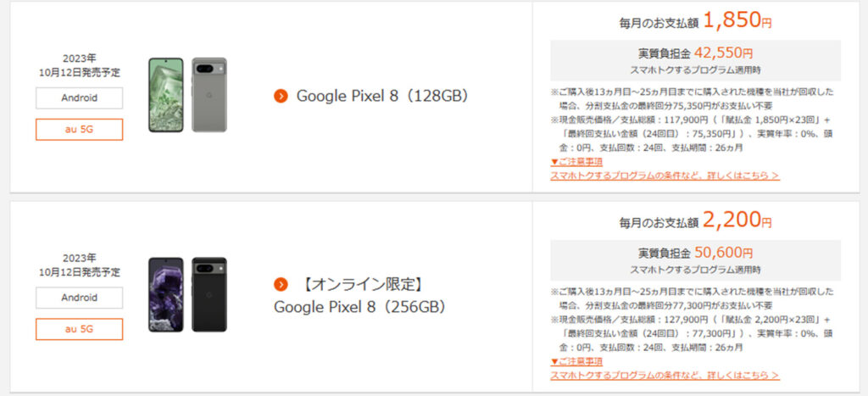Expand ご注意事項 under the 128GB model
Image resolution: width=868 pixels, height=396 pixels.
tap(576, 162)
